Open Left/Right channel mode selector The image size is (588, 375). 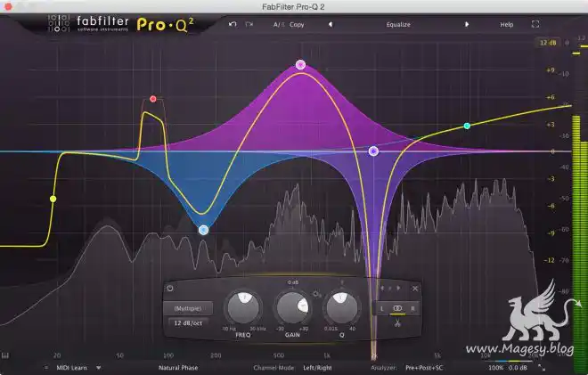click(x=317, y=368)
